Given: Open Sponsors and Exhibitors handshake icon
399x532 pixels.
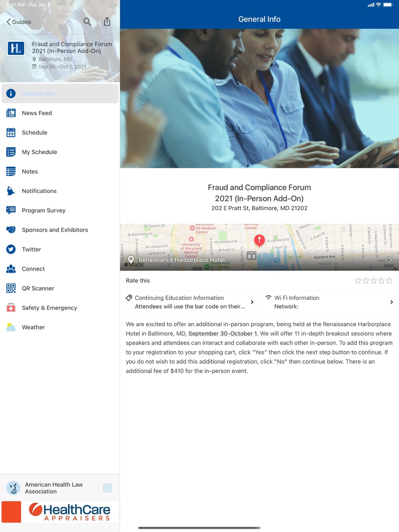Looking at the screenshot, I should 11,230.
